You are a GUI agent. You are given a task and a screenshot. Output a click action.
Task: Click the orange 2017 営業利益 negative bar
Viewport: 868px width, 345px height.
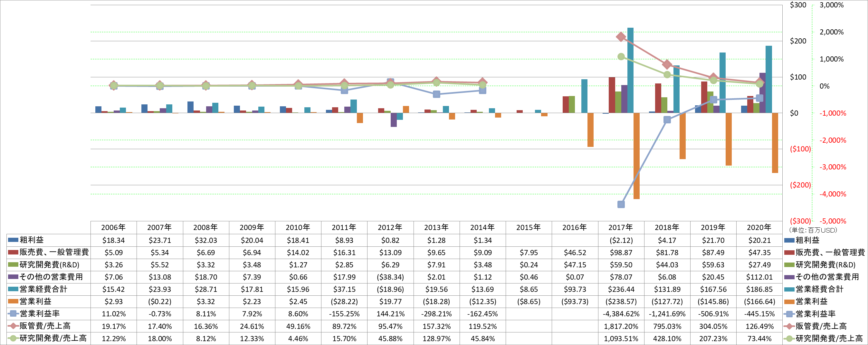636,156
